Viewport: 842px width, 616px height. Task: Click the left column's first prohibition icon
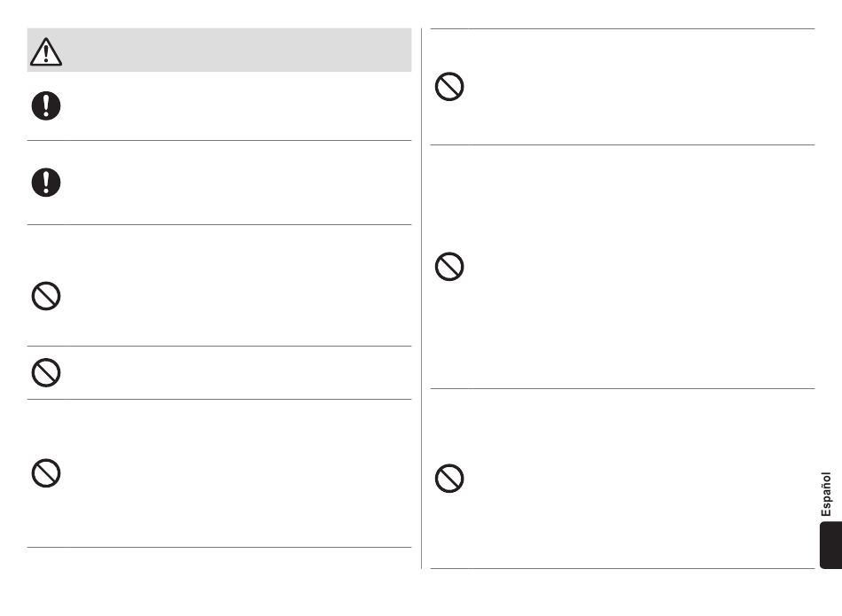click(46, 296)
